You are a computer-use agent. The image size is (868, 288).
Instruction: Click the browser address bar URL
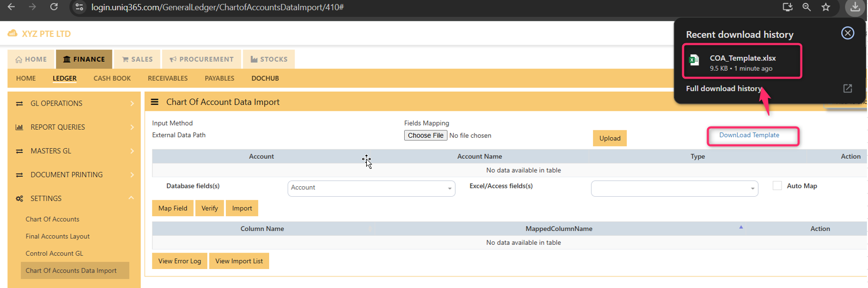(217, 7)
